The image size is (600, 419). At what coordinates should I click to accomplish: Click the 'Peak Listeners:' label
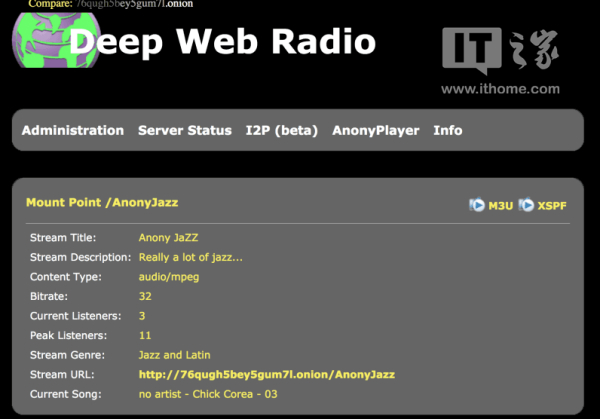pos(68,335)
